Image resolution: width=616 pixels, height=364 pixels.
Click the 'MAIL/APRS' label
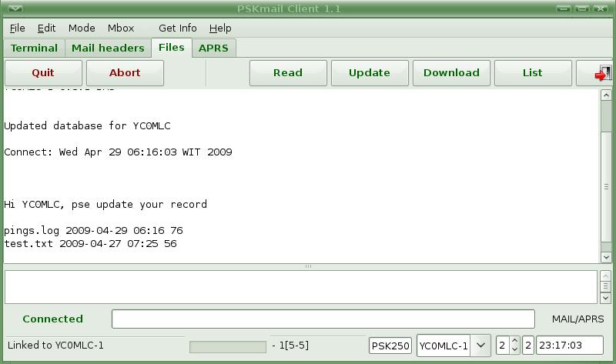(578, 319)
